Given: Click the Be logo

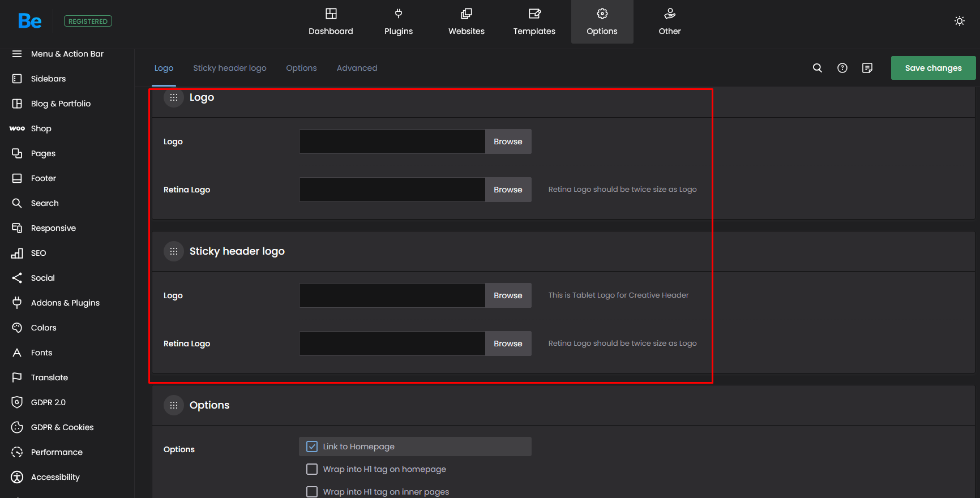Looking at the screenshot, I should 29,21.
